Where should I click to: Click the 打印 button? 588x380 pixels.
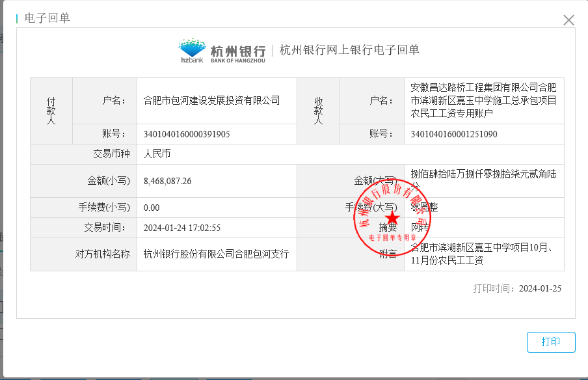point(551,342)
